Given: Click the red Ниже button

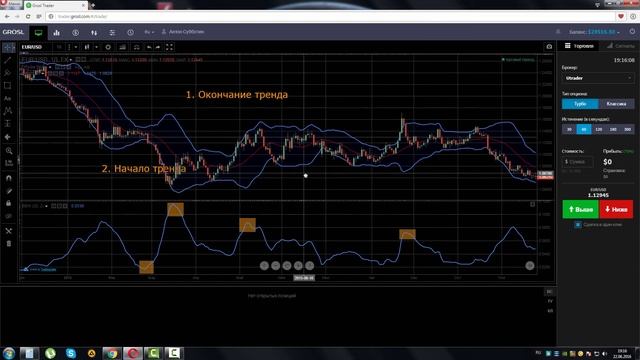Looking at the screenshot, I should [x=616, y=209].
